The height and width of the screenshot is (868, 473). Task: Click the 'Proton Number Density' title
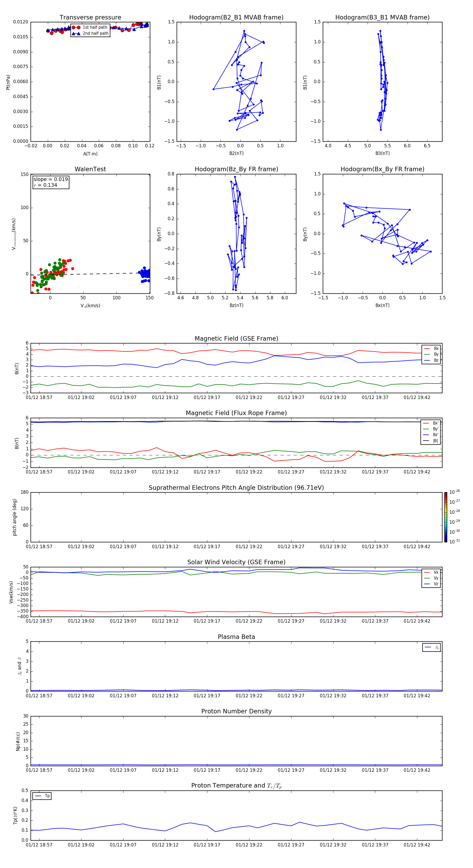point(236,711)
